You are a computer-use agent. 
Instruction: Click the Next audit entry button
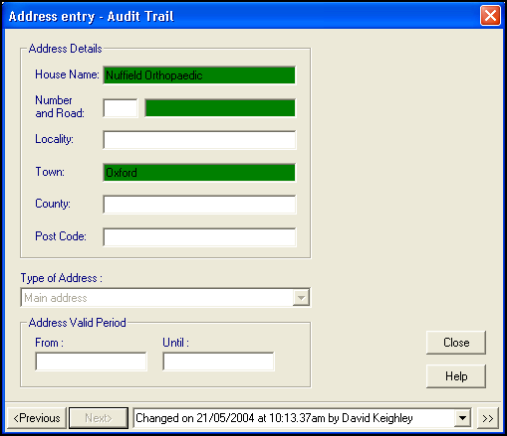(x=99, y=418)
